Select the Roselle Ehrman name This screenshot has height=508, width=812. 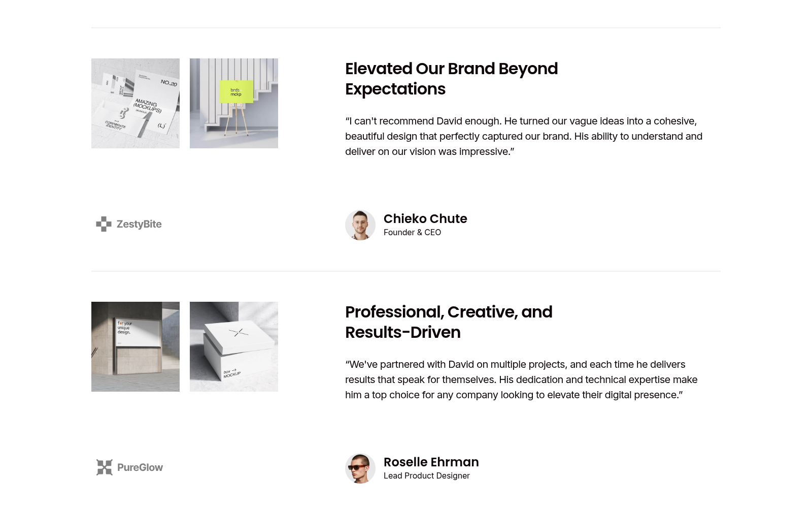[x=431, y=462]
